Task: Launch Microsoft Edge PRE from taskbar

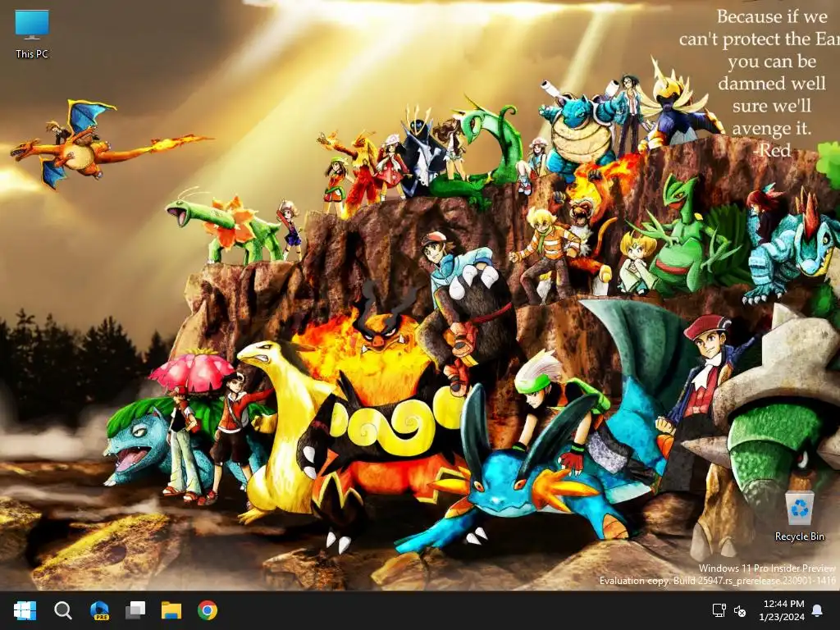Action: coord(99,610)
